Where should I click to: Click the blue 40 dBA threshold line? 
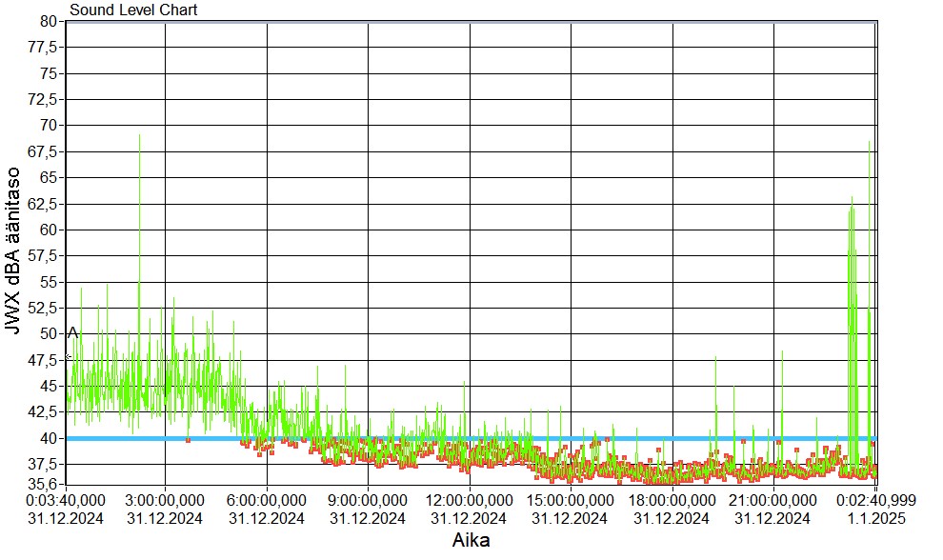pyautogui.click(x=476, y=438)
